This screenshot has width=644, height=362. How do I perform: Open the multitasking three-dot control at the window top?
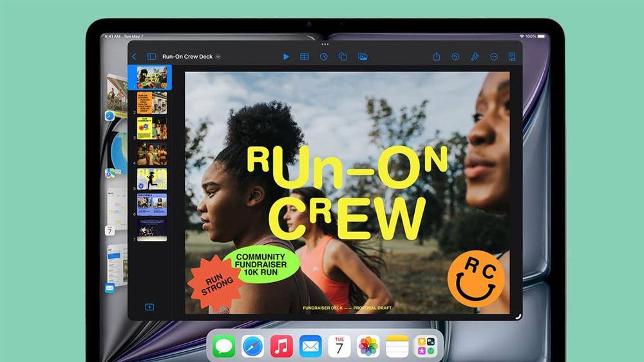[325, 44]
